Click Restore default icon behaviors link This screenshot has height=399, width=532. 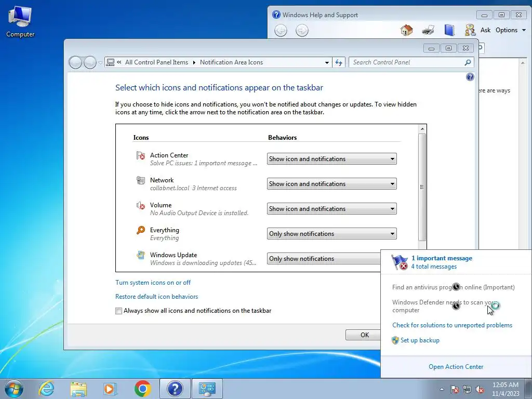pos(157,297)
